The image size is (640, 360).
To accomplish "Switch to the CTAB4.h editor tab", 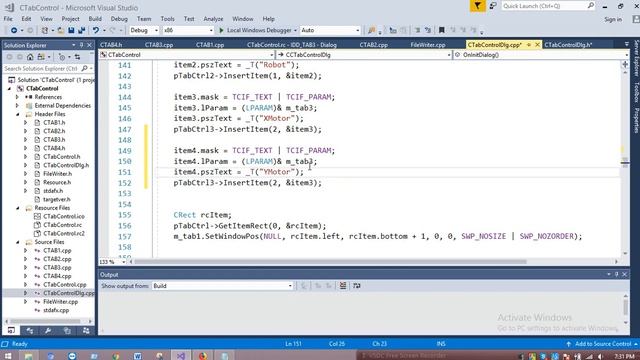I will [x=111, y=45].
